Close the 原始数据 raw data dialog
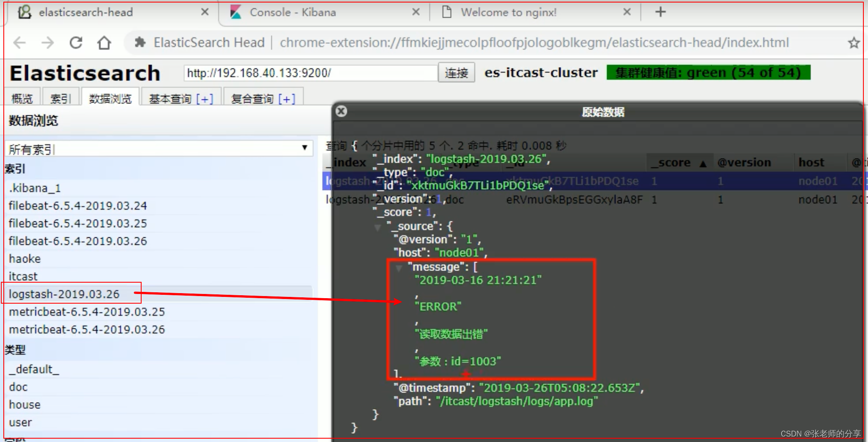 click(341, 111)
